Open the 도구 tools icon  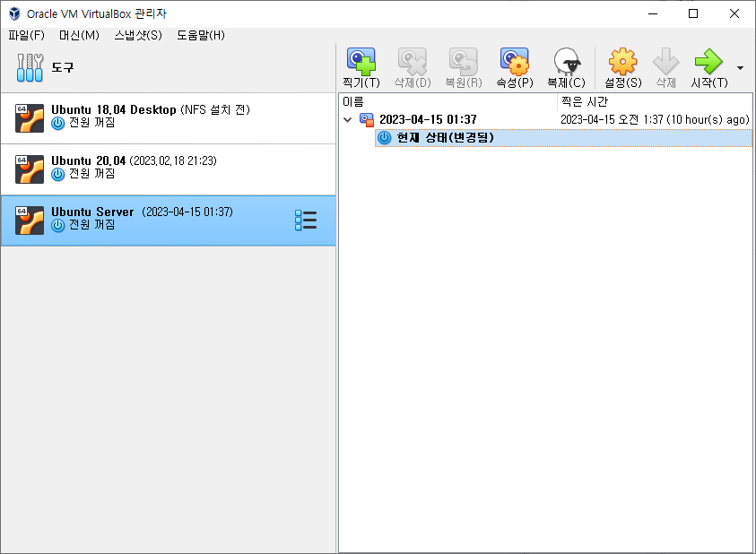coord(30,67)
